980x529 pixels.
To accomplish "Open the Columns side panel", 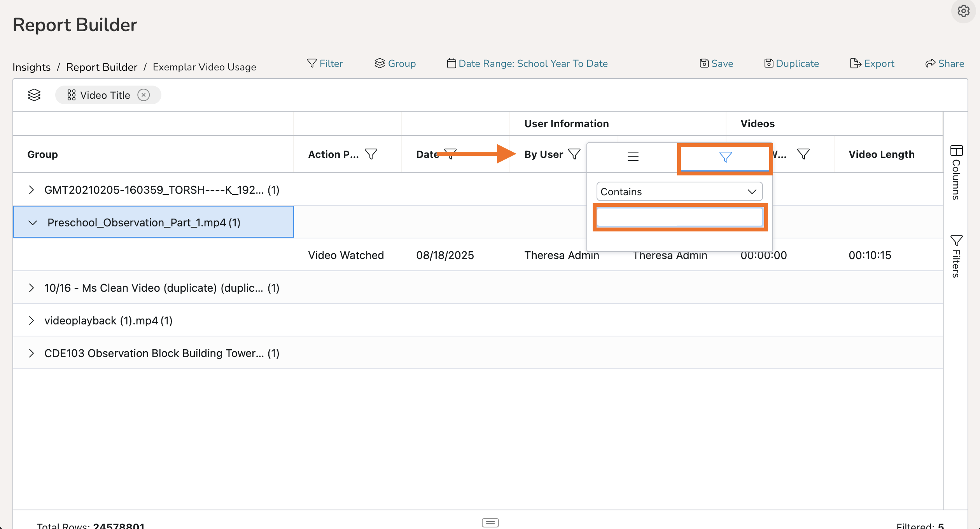I will pos(956,172).
